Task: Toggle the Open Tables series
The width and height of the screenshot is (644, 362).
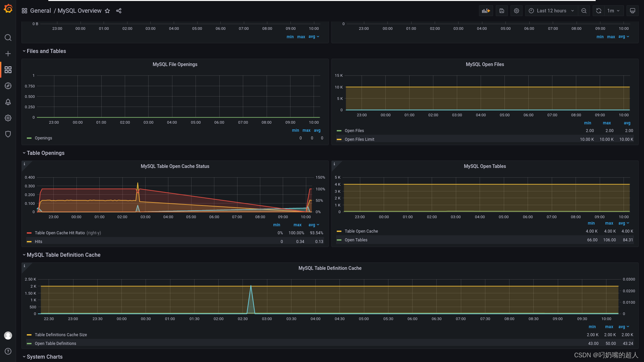Action: (x=356, y=240)
